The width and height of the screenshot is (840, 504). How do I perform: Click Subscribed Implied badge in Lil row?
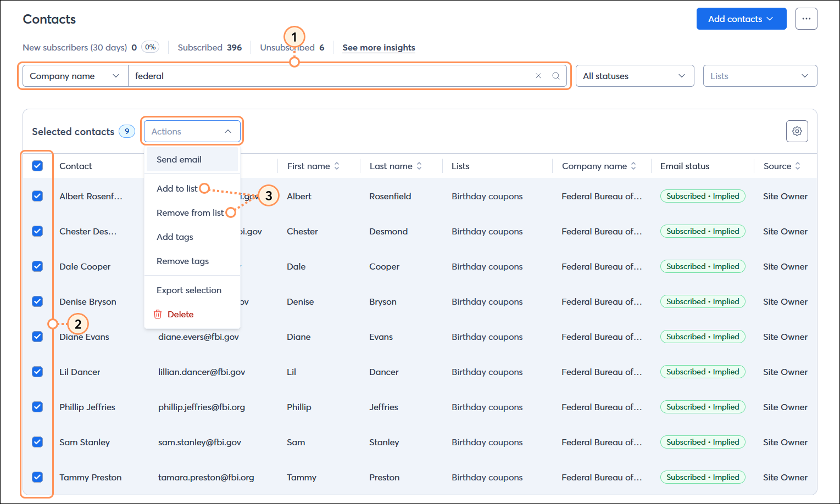point(703,372)
